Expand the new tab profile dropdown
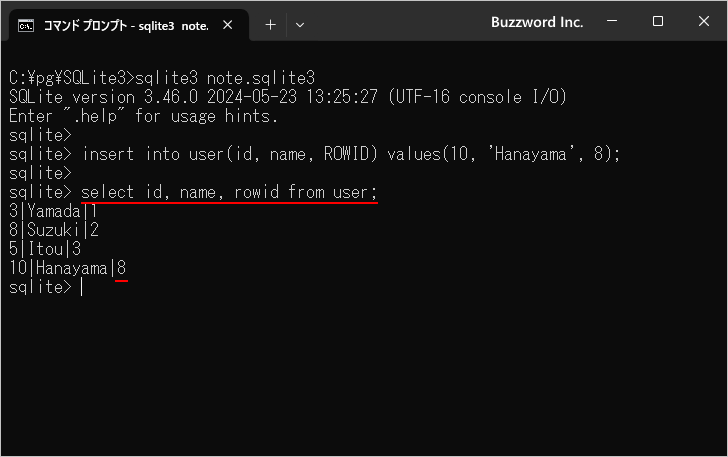Image resolution: width=728 pixels, height=457 pixels. (x=300, y=25)
